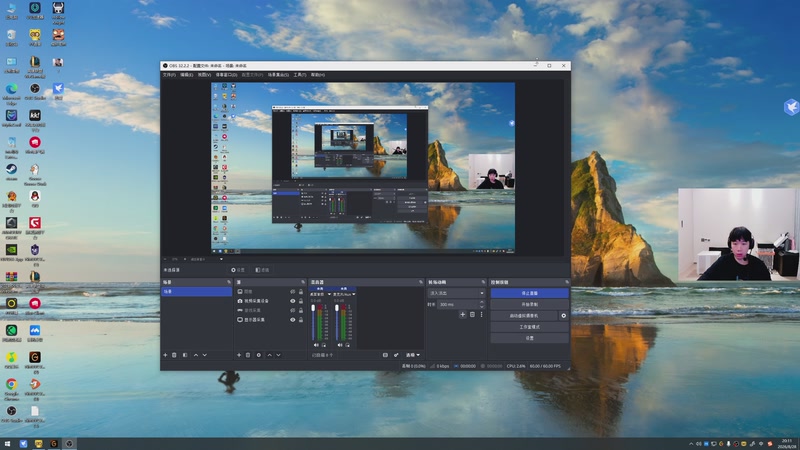Open the 淡入淡出 transition type dropdown
The image size is (800, 450).
pyautogui.click(x=456, y=293)
